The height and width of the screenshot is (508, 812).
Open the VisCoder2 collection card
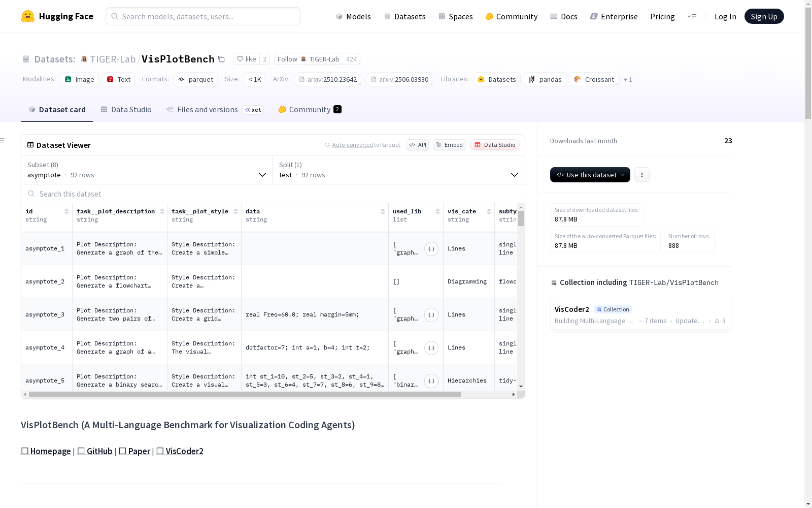(x=641, y=315)
